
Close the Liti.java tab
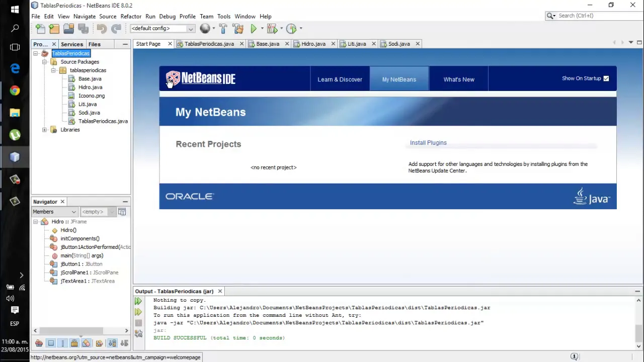point(374,44)
